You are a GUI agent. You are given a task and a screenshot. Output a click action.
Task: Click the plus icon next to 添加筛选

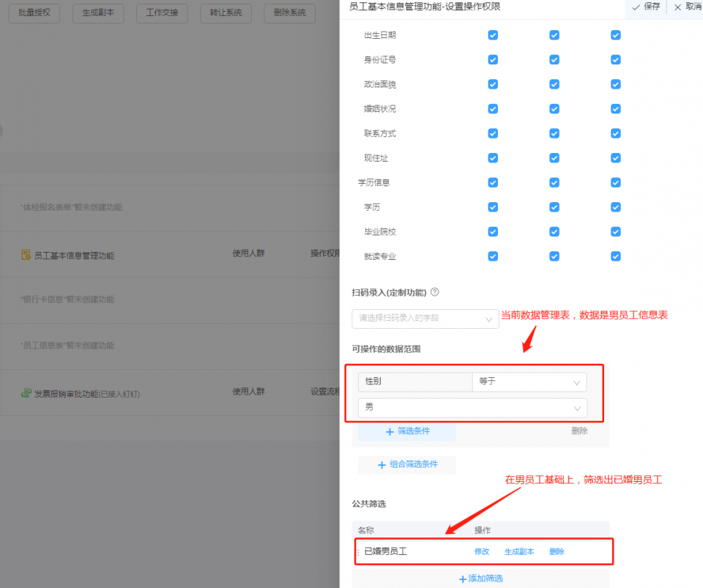click(463, 578)
